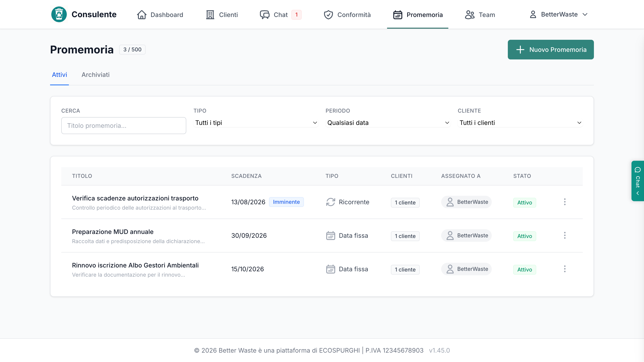Click the chat bubble icon on side Chat panel
The image size is (644, 362).
coord(638,170)
